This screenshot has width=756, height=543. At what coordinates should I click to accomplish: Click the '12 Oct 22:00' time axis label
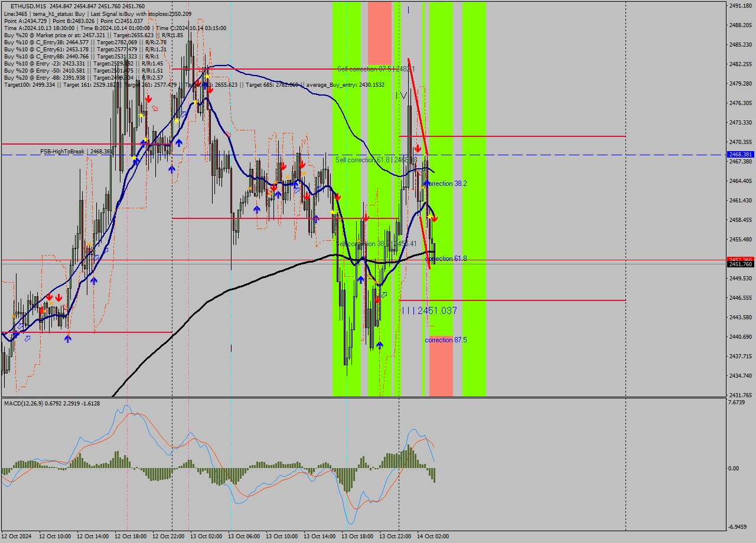(168, 537)
